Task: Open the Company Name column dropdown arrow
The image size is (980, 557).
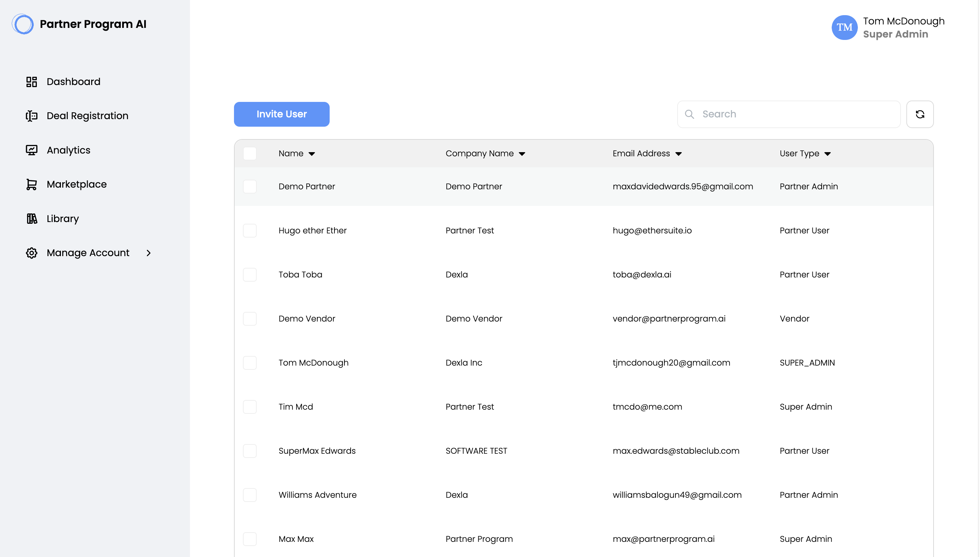Action: pos(522,154)
